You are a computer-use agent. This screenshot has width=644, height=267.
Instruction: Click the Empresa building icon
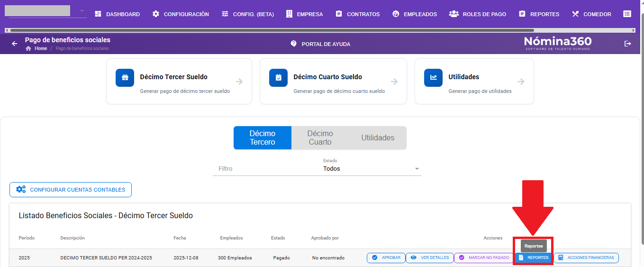tap(290, 14)
